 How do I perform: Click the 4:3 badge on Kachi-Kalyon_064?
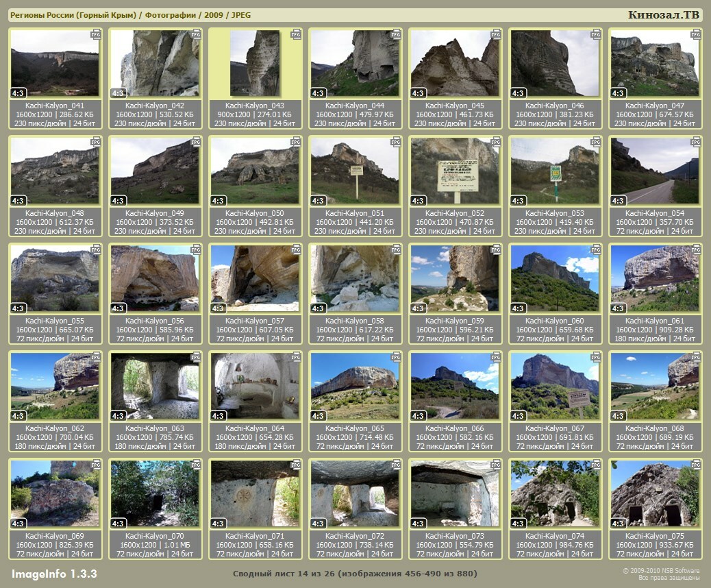(x=219, y=416)
